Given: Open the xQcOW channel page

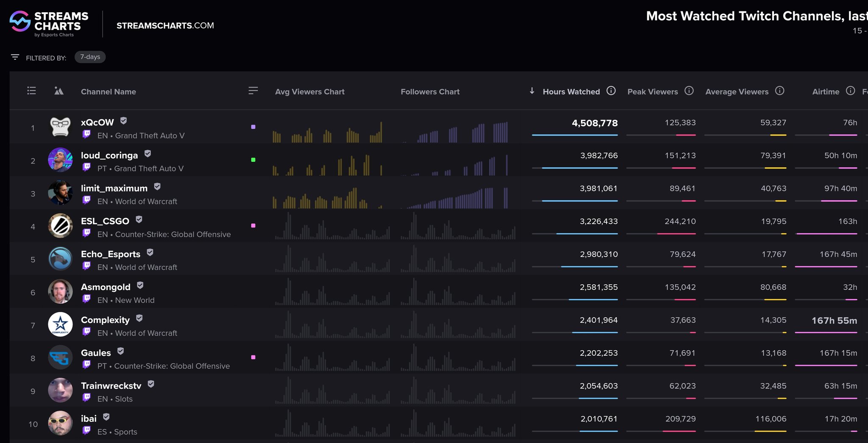Looking at the screenshot, I should pos(97,122).
